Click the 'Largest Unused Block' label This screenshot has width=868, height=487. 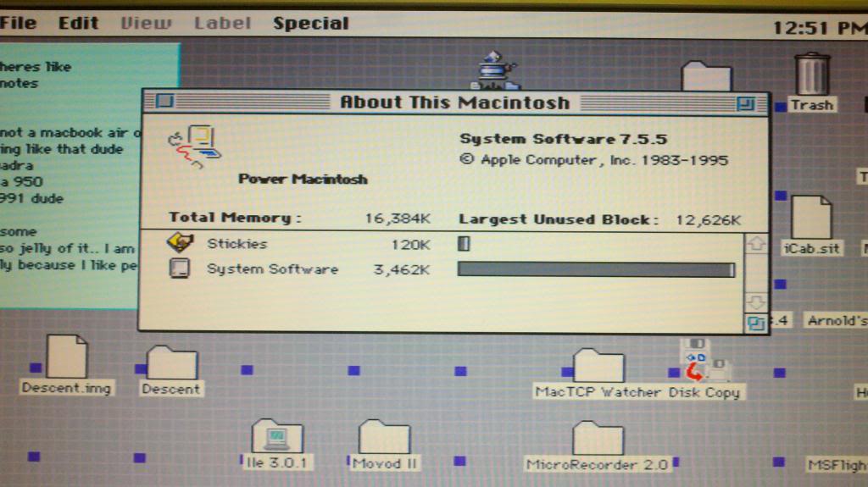[x=559, y=219]
